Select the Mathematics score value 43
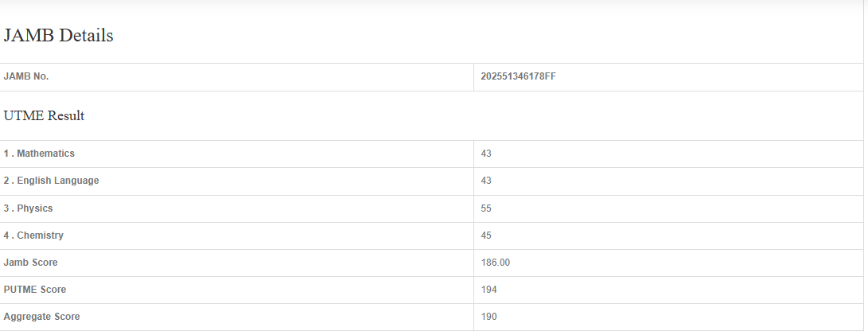The height and width of the screenshot is (335, 868). (x=486, y=154)
